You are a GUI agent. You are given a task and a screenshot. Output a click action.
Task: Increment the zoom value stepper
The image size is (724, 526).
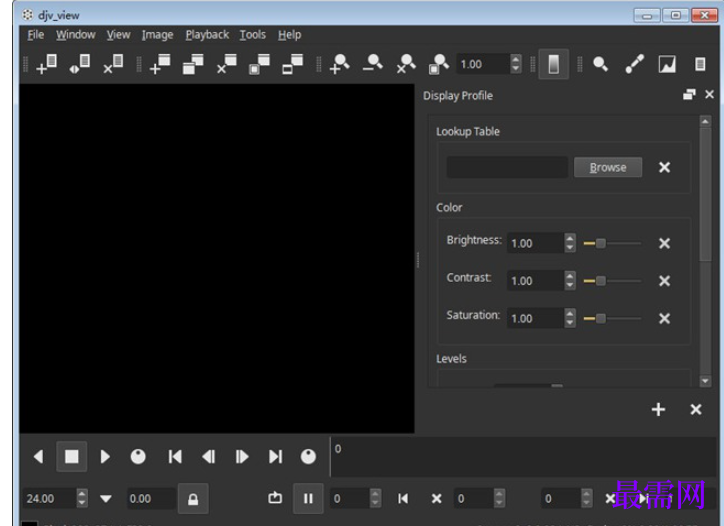(x=516, y=59)
